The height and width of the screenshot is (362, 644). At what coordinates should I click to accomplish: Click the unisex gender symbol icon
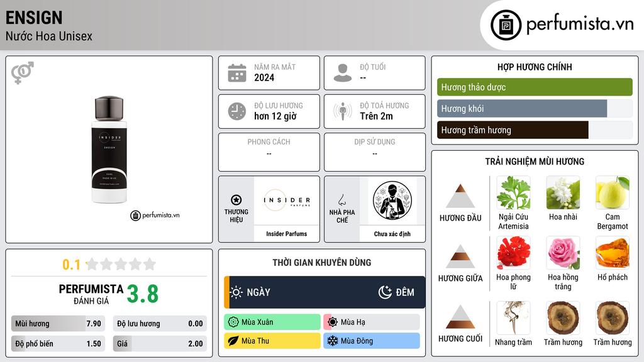click(22, 73)
